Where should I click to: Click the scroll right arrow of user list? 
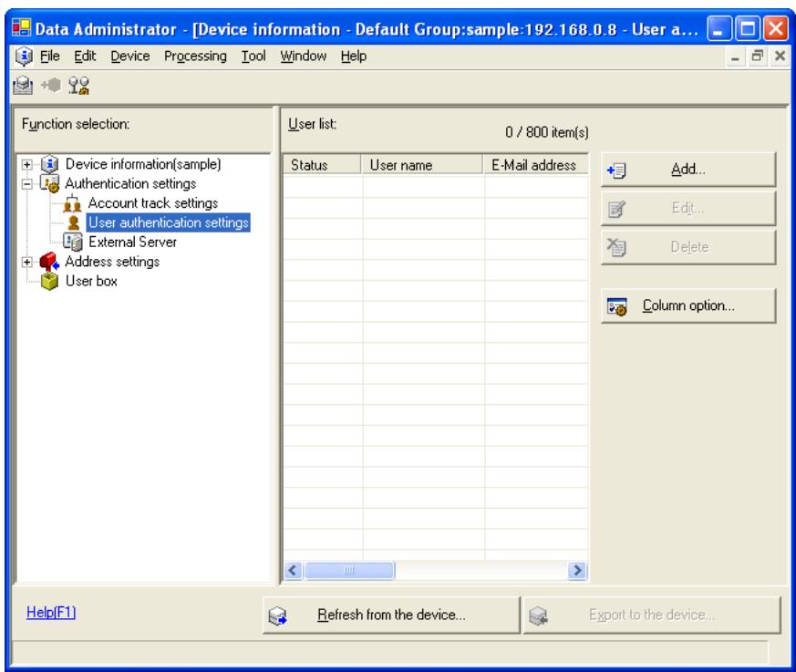(x=577, y=571)
